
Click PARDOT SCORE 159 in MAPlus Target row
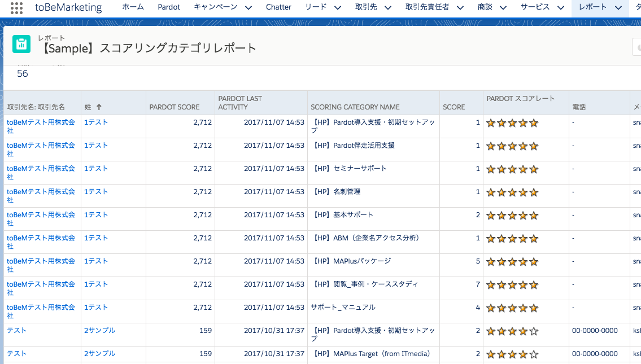(206, 354)
